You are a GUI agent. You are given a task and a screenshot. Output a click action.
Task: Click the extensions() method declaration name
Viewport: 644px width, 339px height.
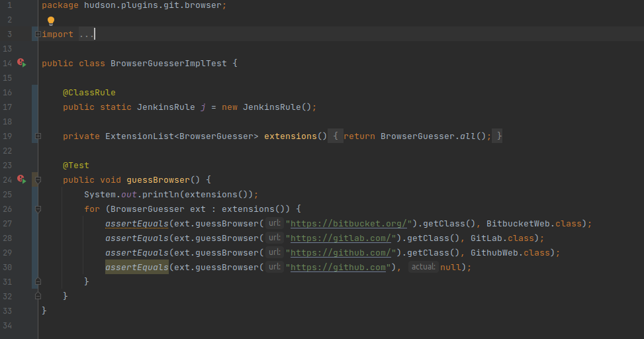coord(291,136)
